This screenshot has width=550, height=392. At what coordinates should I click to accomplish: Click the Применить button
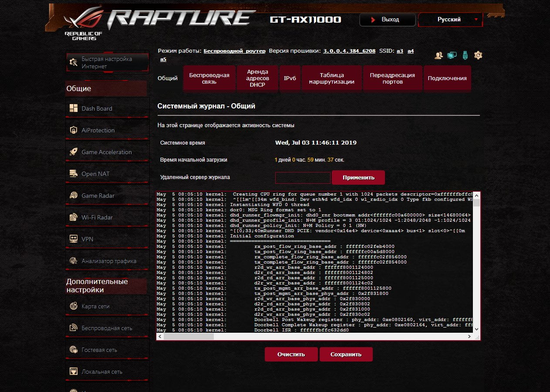358,178
